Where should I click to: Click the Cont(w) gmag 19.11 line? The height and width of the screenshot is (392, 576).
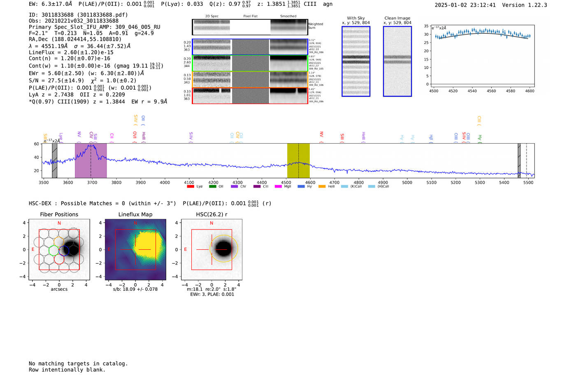[96, 66]
